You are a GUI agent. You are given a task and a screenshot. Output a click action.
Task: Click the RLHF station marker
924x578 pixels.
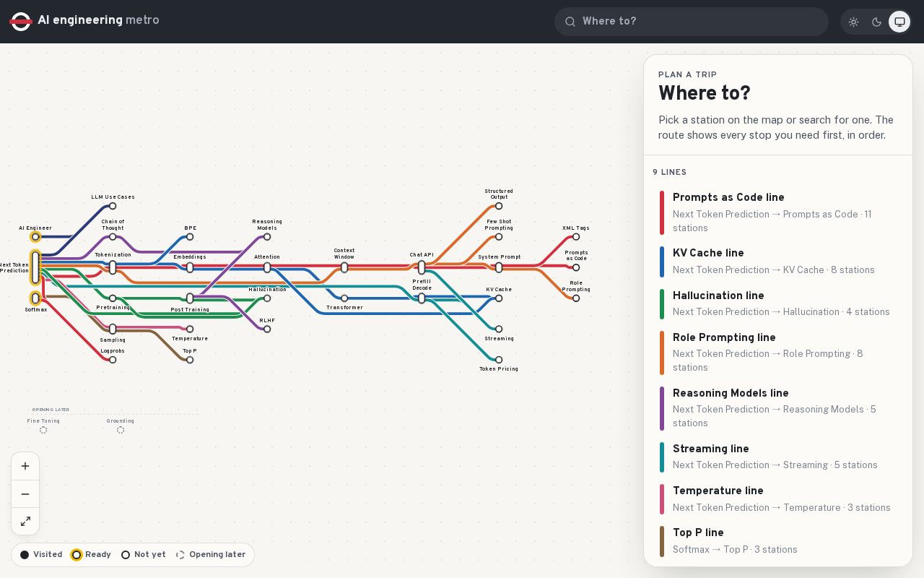pyautogui.click(x=267, y=329)
